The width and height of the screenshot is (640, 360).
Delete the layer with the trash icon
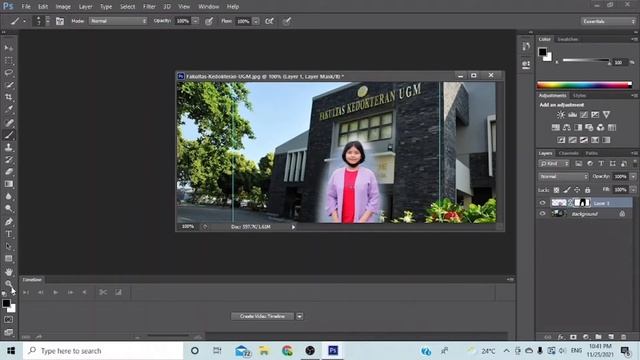(624, 337)
